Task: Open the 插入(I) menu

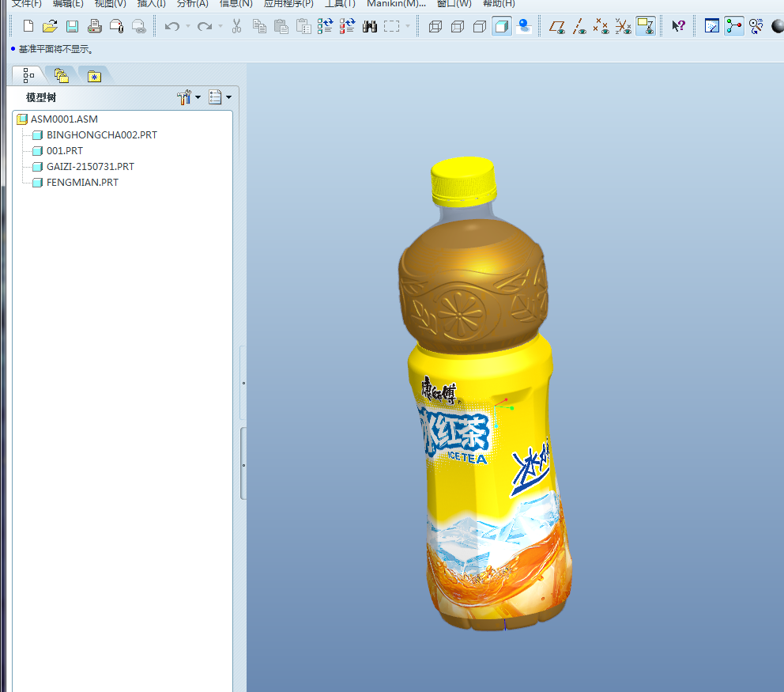Action: tap(152, 4)
